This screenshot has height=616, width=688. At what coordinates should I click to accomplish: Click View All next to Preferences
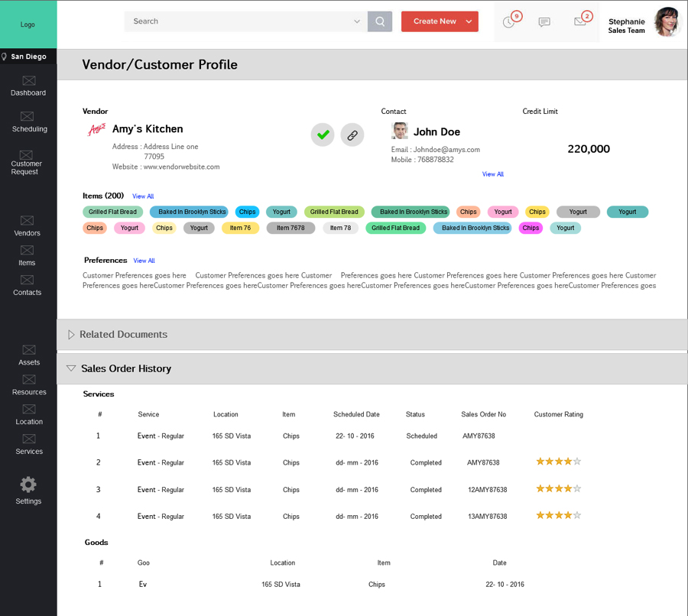coord(144,261)
